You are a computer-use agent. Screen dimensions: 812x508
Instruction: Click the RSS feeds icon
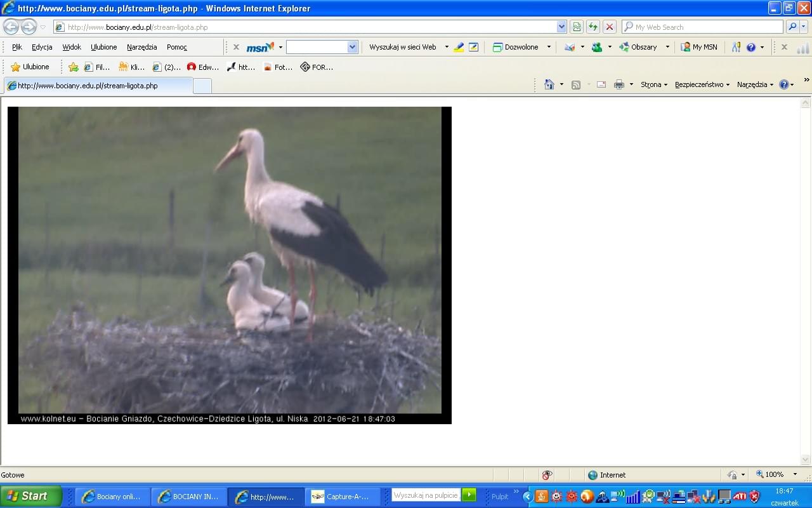576,85
